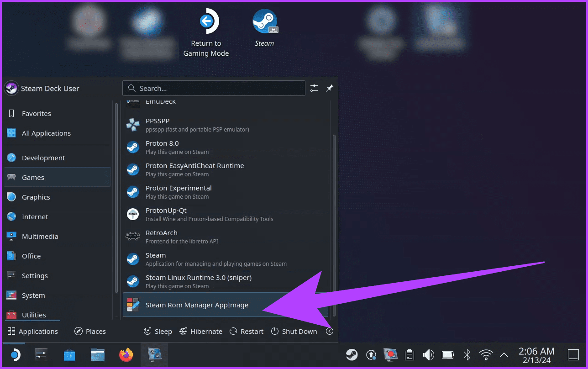
Task: Expand hidden system tray icons
Action: point(504,354)
